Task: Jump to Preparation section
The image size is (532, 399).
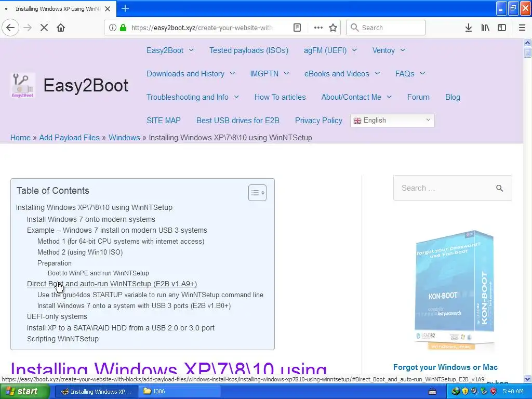Action: pyautogui.click(x=54, y=263)
